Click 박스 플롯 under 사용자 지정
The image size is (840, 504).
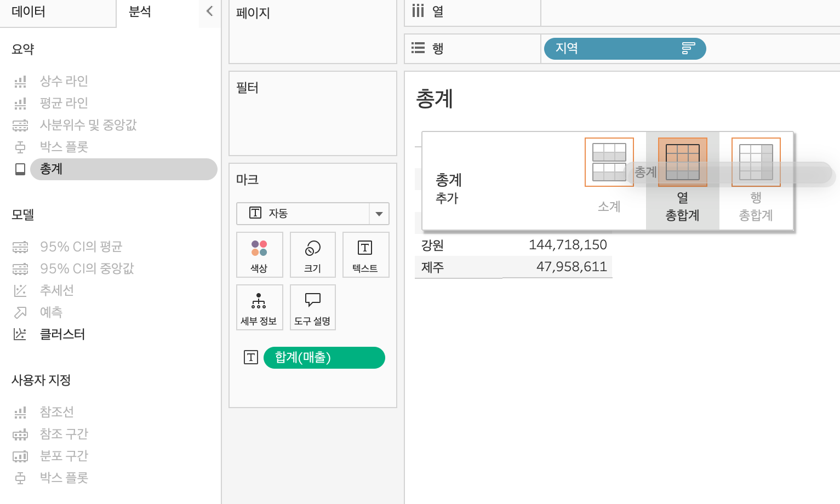click(x=64, y=478)
